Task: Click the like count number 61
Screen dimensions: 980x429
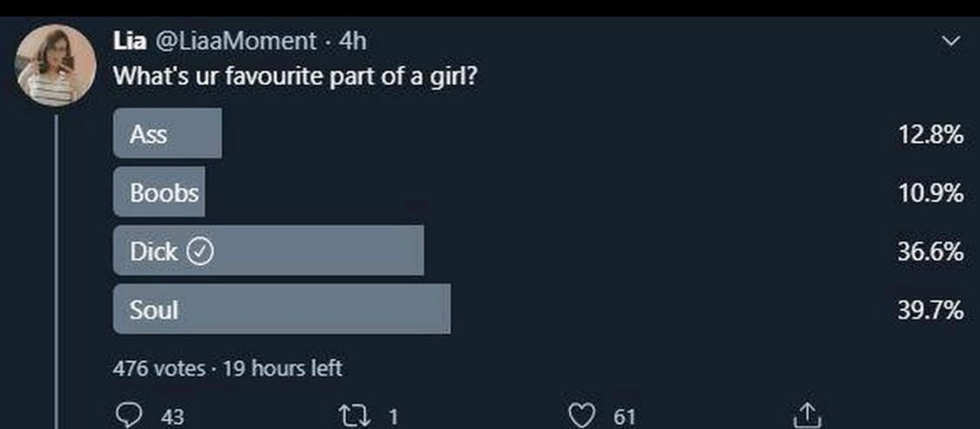Action: [624, 417]
